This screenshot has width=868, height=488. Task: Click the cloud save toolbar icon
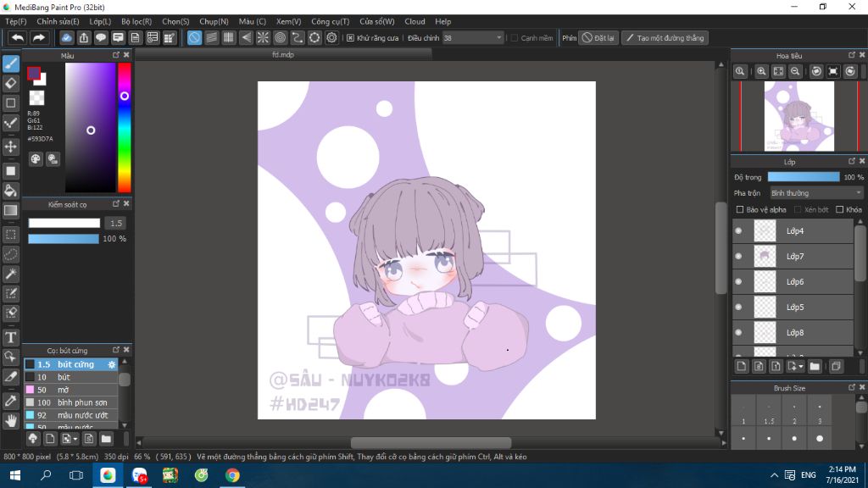click(x=66, y=37)
